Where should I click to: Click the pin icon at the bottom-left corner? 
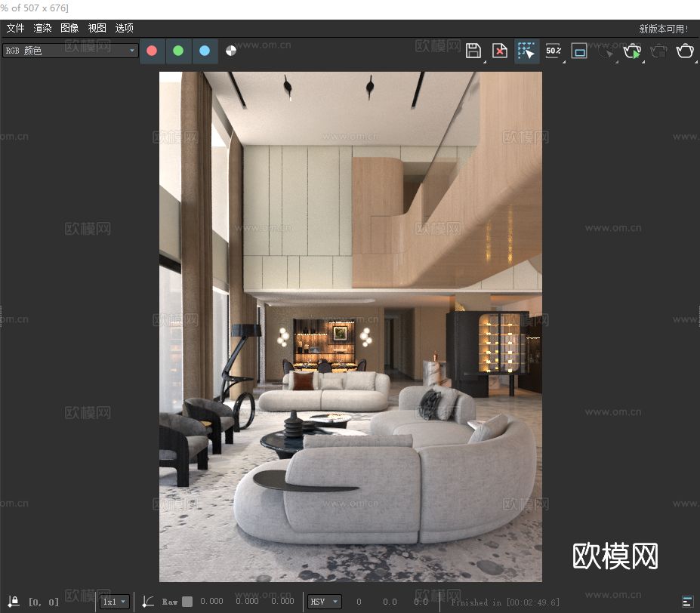point(14,601)
